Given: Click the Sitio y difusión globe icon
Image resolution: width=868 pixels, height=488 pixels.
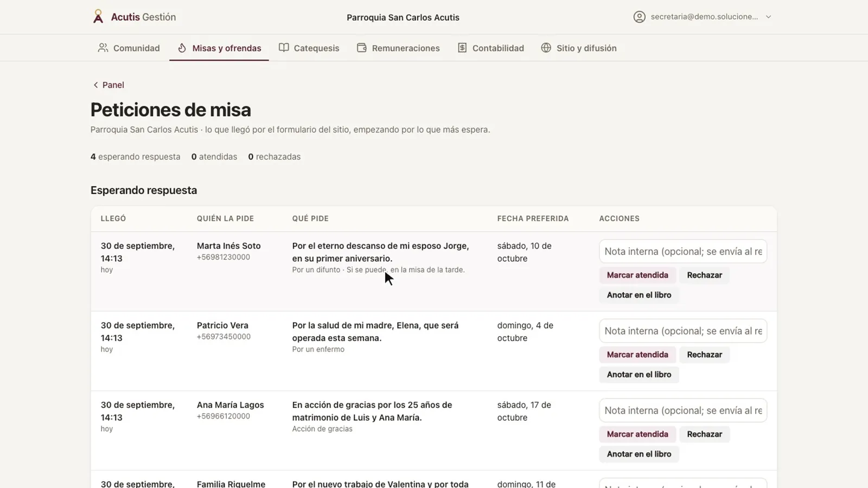Looking at the screenshot, I should [546, 48].
